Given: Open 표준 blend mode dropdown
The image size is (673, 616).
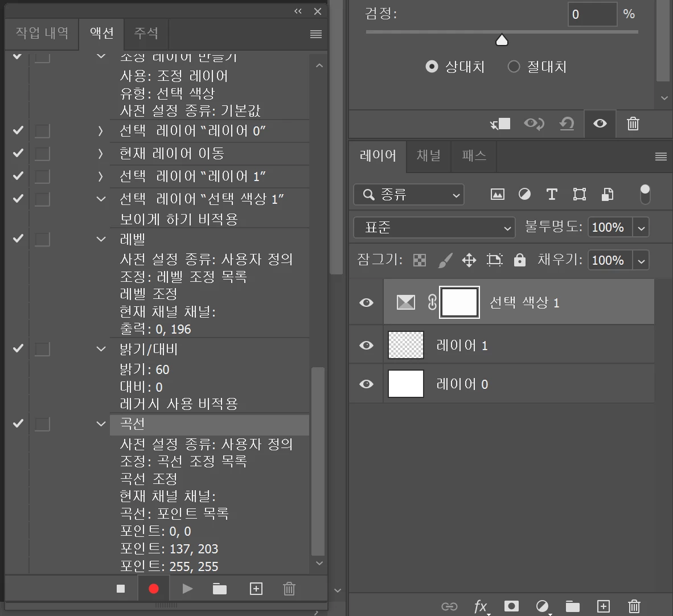Looking at the screenshot, I should [x=434, y=228].
